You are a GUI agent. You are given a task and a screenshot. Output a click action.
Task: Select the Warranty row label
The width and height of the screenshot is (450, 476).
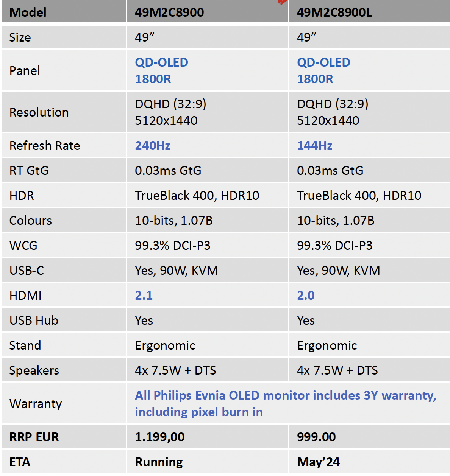pos(36,404)
